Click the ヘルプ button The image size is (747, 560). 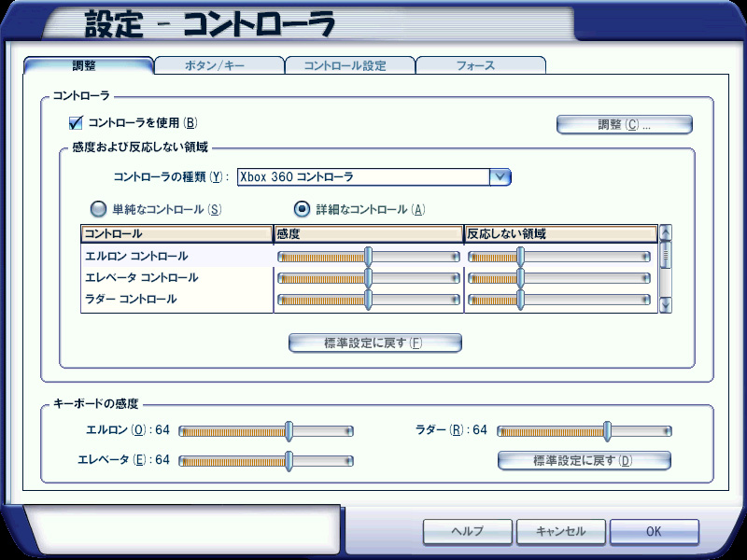click(x=468, y=531)
